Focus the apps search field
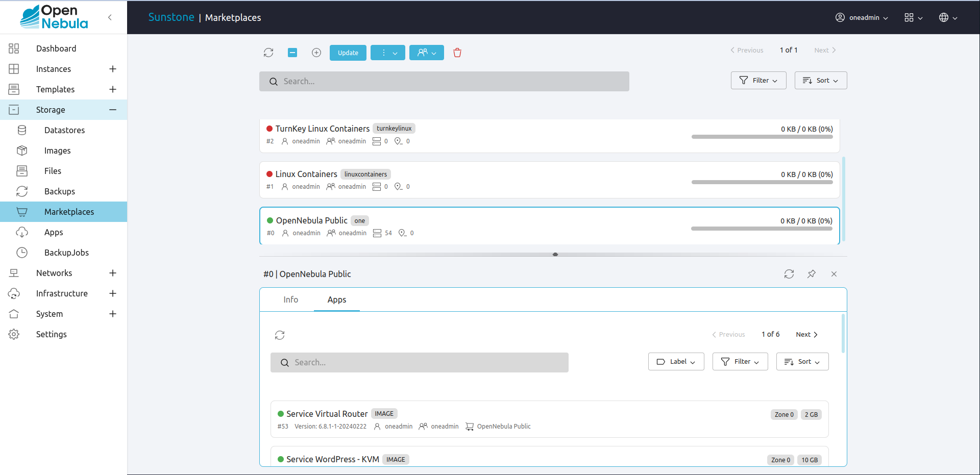The width and height of the screenshot is (980, 475). point(420,362)
